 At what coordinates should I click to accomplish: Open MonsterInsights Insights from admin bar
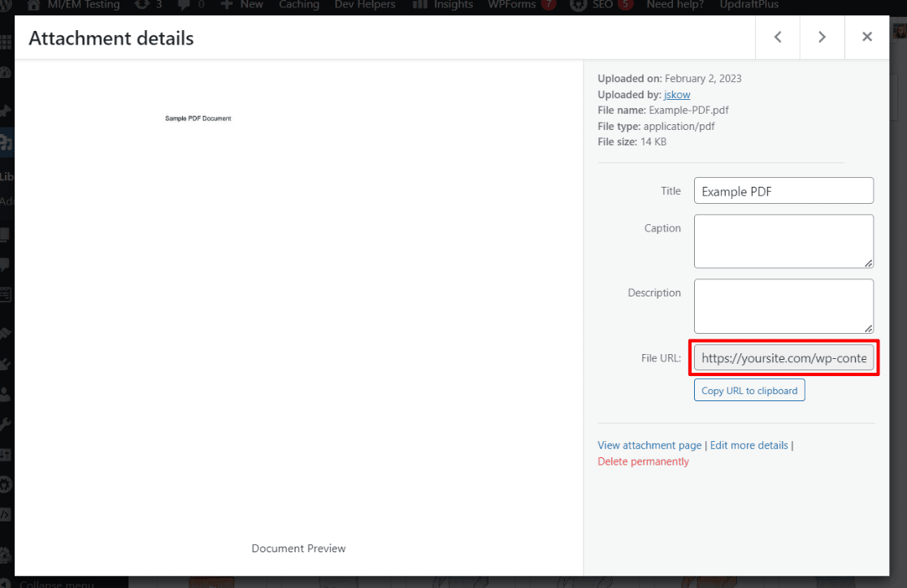coord(442,6)
